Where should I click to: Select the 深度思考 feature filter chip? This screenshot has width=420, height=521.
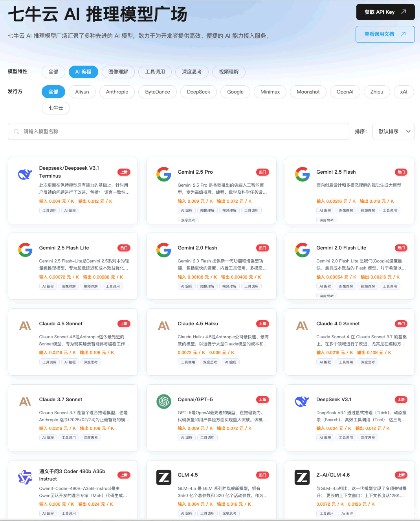pyautogui.click(x=192, y=72)
